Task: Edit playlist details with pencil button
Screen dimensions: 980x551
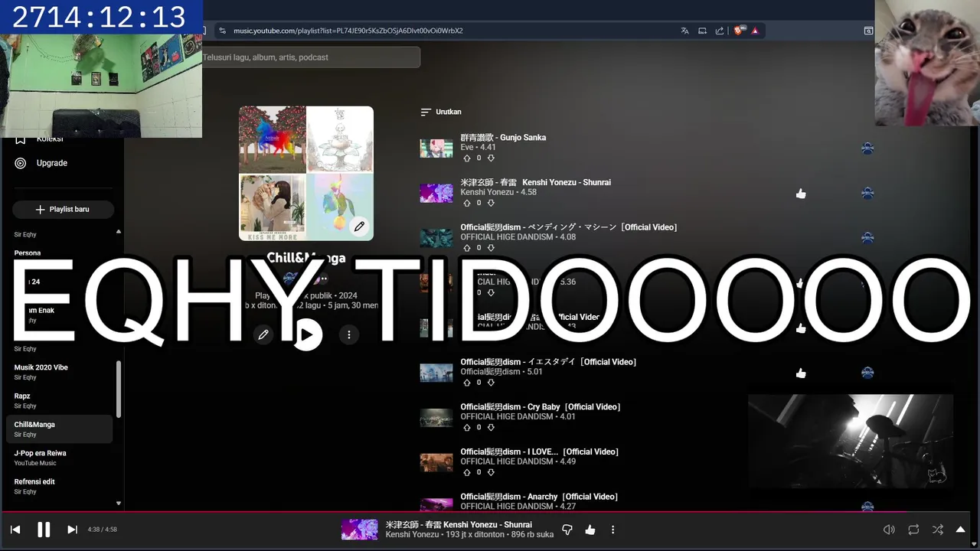Action: coord(263,334)
